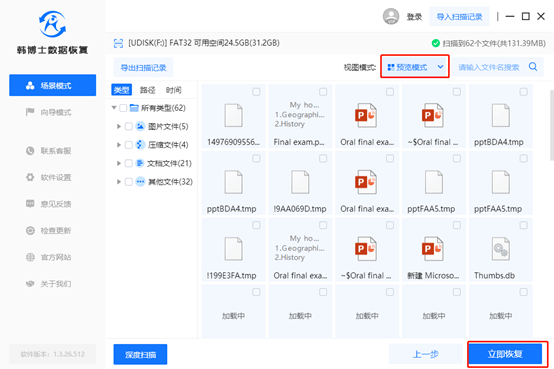
Task: Check the pptBDA4.tmp top-row file checkbox
Action: (x=524, y=92)
